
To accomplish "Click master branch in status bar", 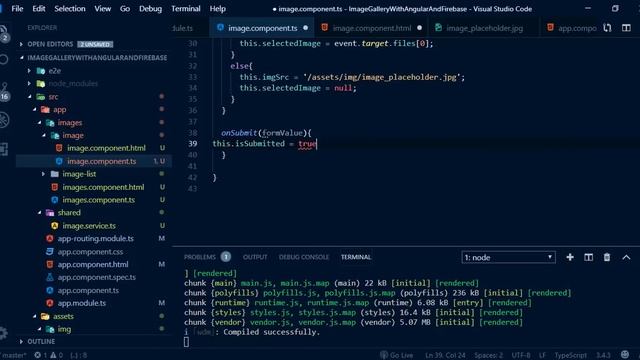I will coord(13,355).
